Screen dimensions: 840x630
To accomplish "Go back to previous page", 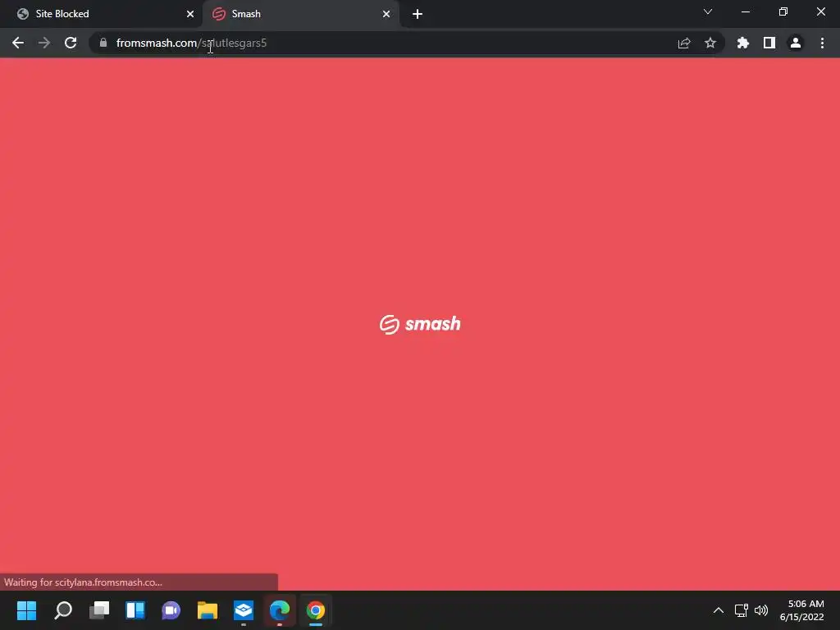I will [18, 43].
